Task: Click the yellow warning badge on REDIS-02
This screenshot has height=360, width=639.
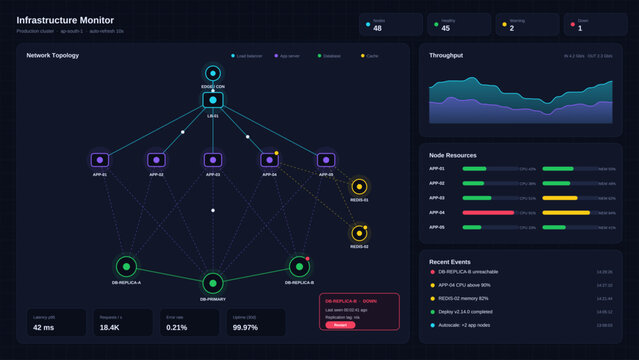Action: coord(365,227)
